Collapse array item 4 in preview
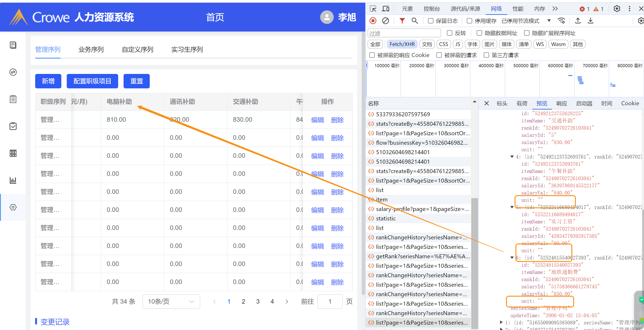The image size is (644, 330). (x=512, y=157)
